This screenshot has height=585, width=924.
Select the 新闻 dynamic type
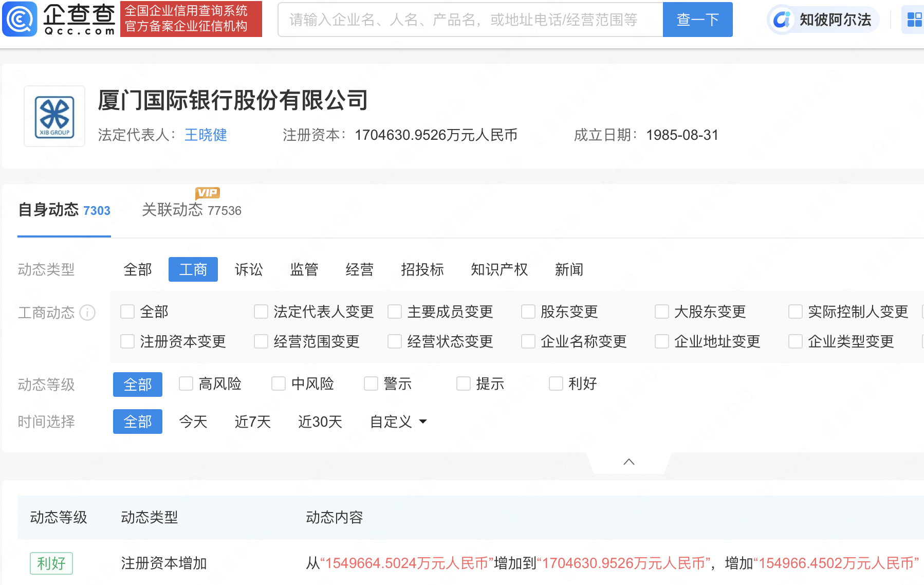(x=569, y=269)
